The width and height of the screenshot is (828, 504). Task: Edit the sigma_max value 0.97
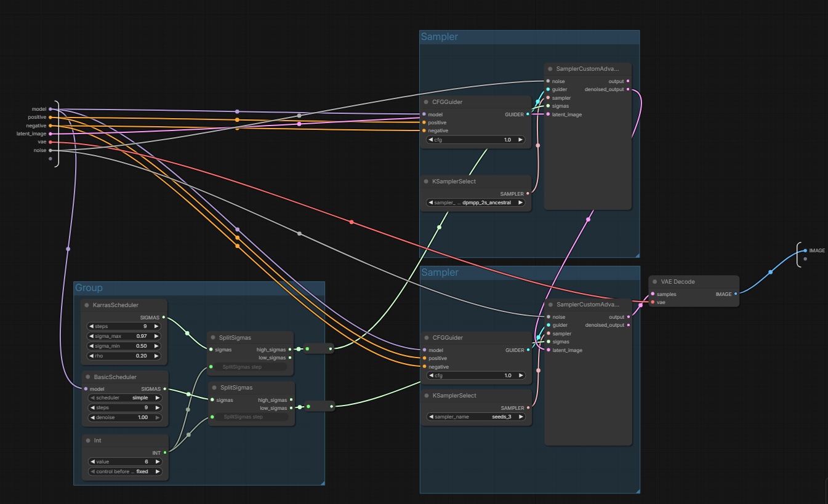click(142, 336)
